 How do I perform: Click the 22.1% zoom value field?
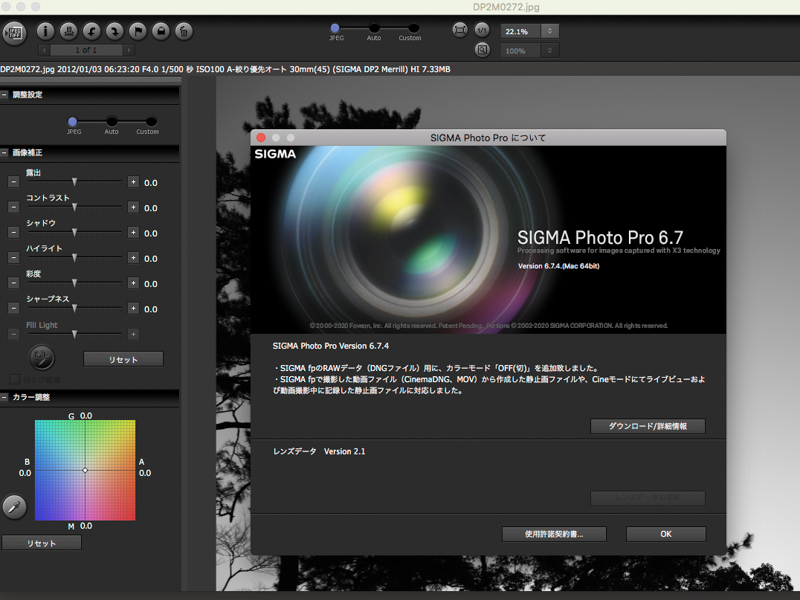pyautogui.click(x=521, y=31)
